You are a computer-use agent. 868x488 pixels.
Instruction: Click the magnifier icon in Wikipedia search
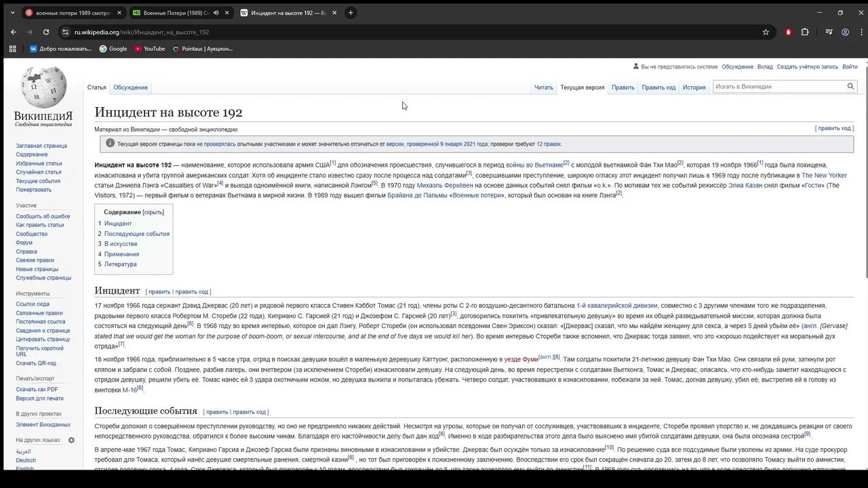[850, 87]
